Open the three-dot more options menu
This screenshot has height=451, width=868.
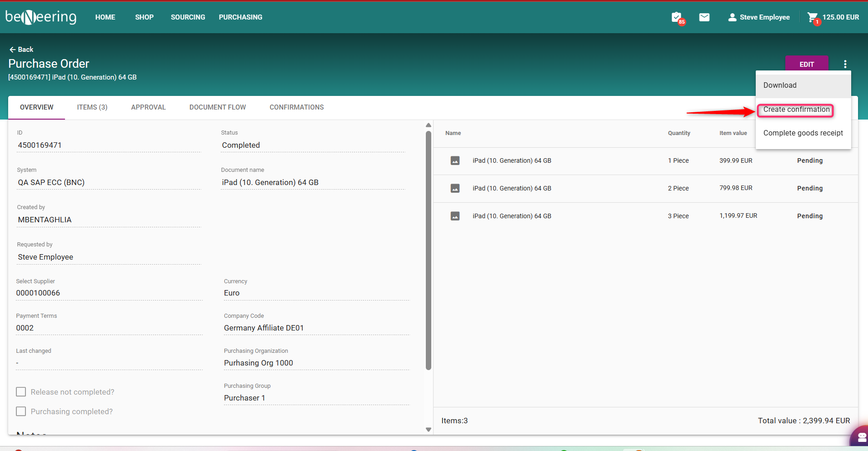click(845, 64)
